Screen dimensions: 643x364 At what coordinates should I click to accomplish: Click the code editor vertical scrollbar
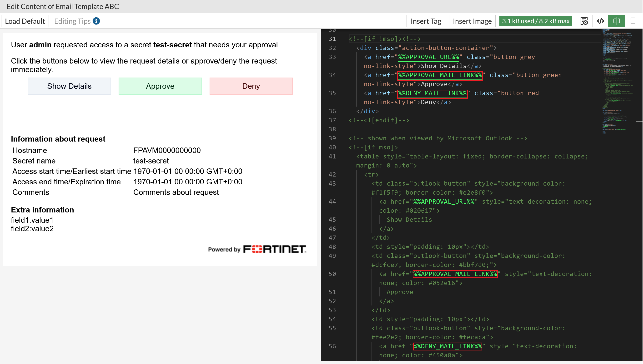[639, 195]
